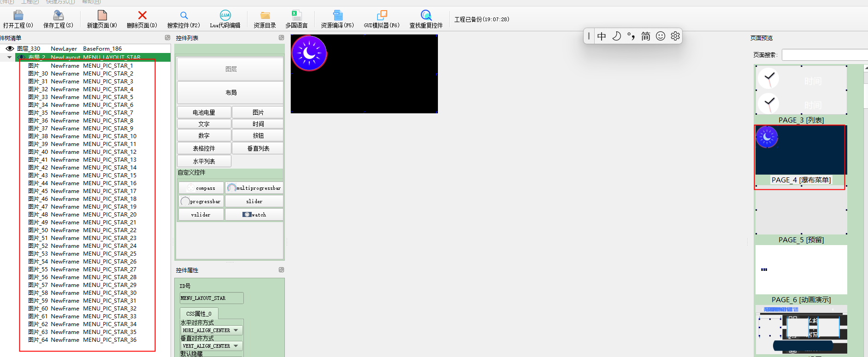The width and height of the screenshot is (868, 357).
Task: Toggle IME punctuation mode icon
Action: (631, 36)
